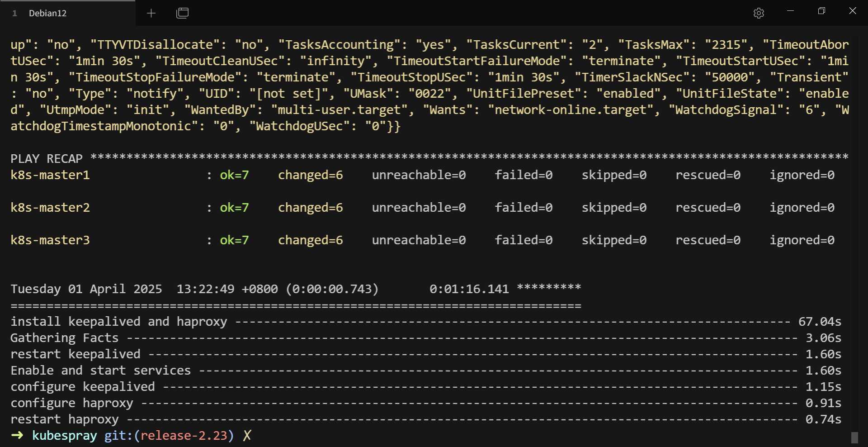This screenshot has height=447, width=868.
Task: Click the 'Gathering Facts' timing line
Action: coord(426,338)
